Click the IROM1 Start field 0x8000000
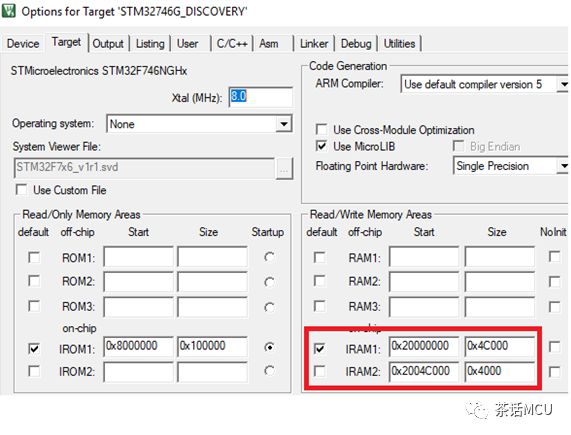 [138, 346]
